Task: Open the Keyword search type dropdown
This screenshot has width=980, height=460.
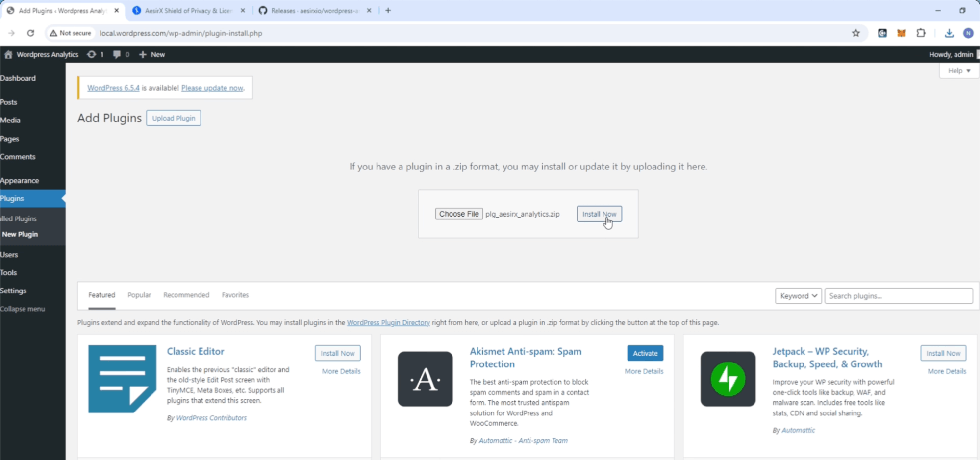Action: (798, 296)
